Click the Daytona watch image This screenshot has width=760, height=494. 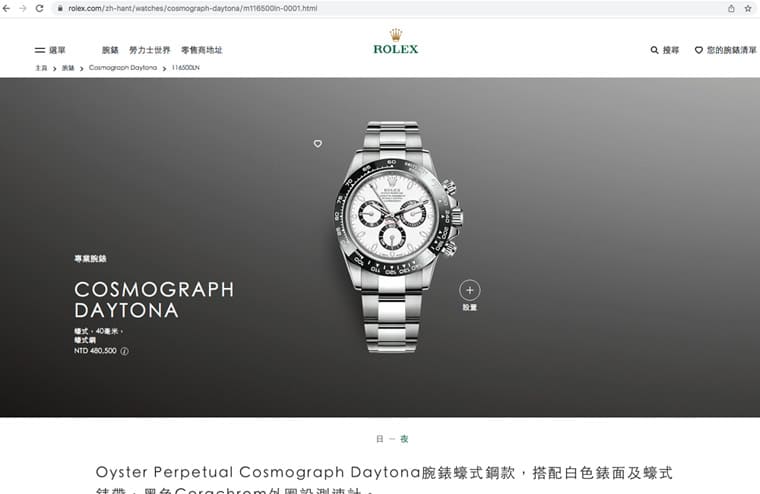[x=398, y=237]
